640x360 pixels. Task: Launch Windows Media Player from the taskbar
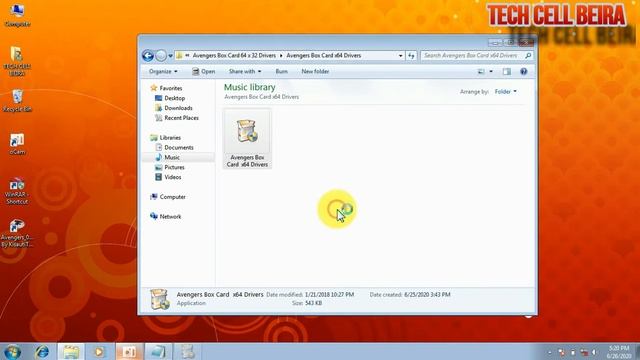click(x=99, y=351)
